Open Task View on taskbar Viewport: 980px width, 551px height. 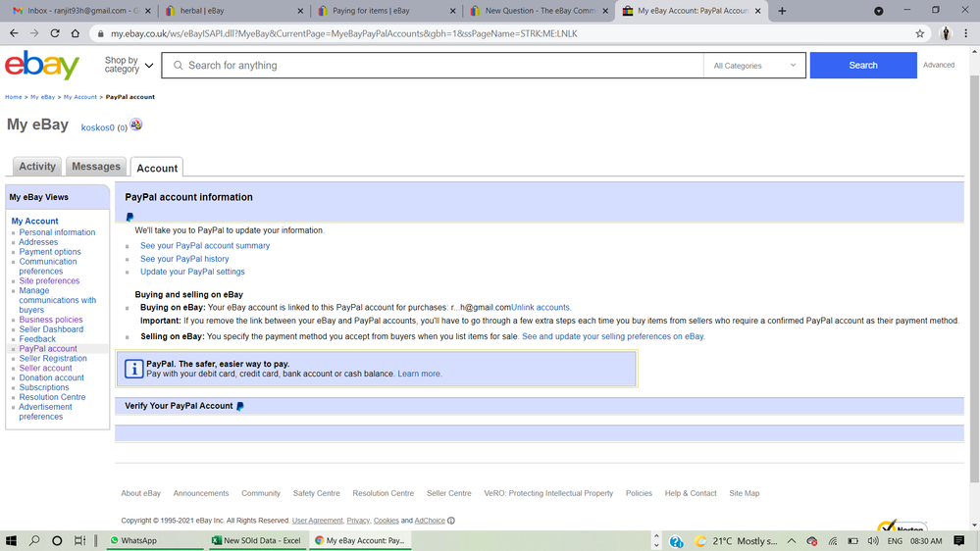coord(80,541)
